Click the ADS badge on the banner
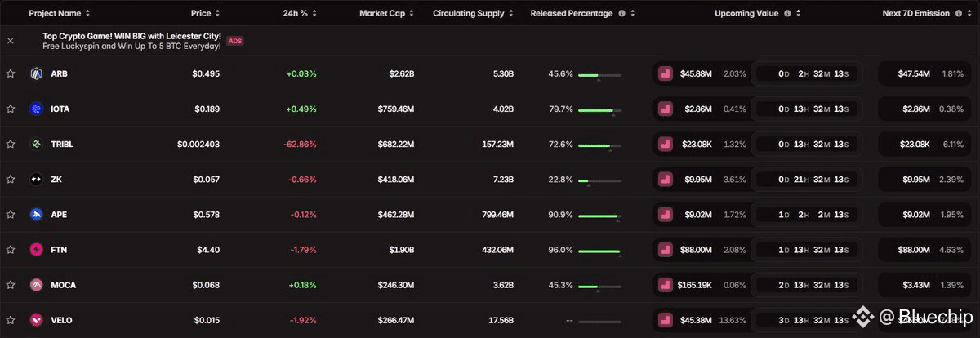980x338 pixels. 235,41
